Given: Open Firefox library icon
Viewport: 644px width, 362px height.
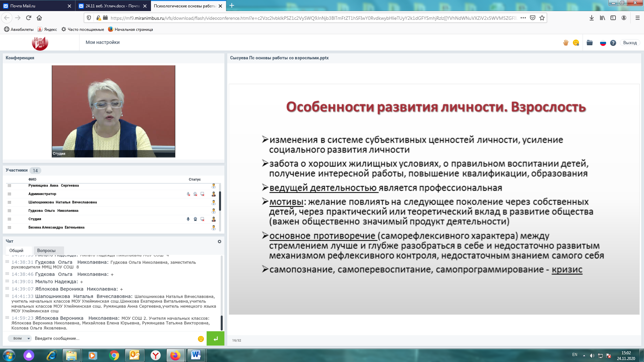Looking at the screenshot, I should tap(602, 18).
